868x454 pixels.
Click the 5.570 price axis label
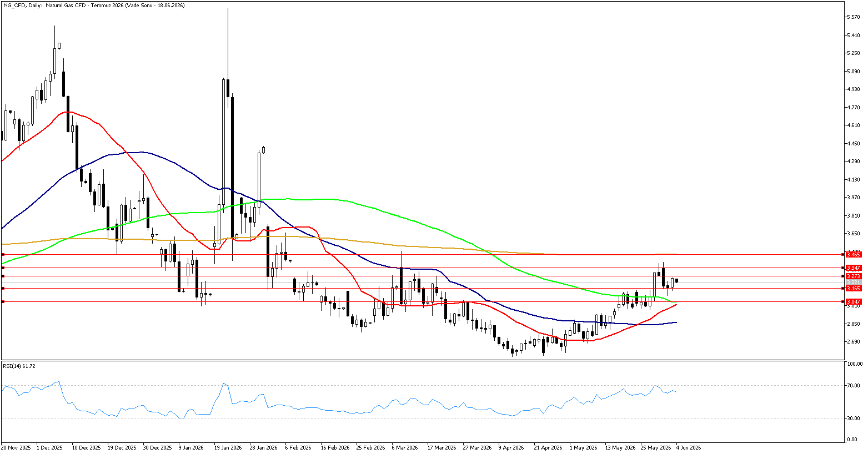tap(854, 17)
